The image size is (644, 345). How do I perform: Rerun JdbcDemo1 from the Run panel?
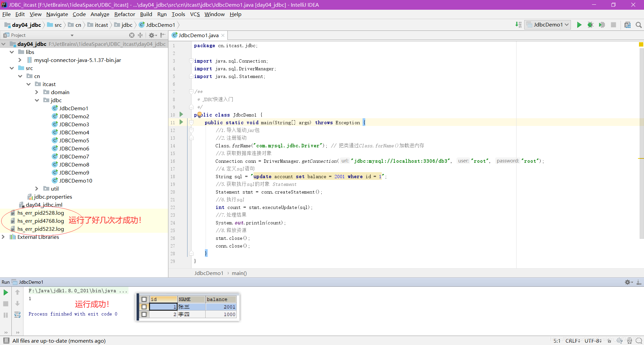[x=6, y=292]
